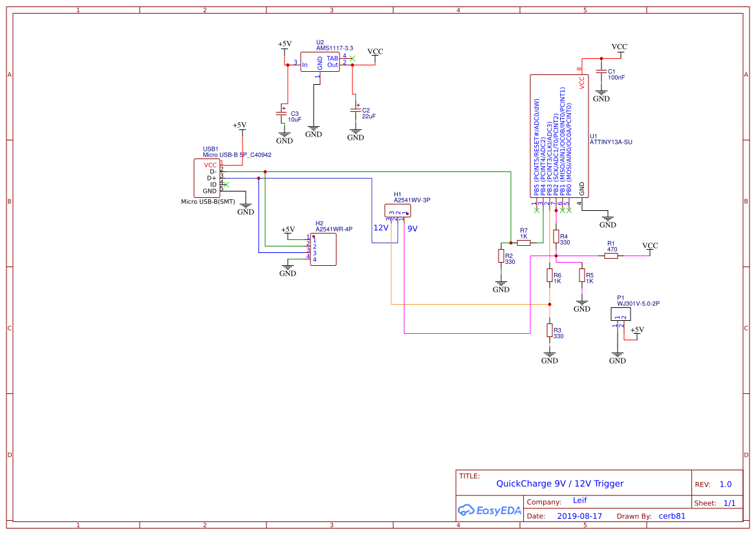Click the EasyEDA logo in title block
756x535 pixels.
click(490, 510)
